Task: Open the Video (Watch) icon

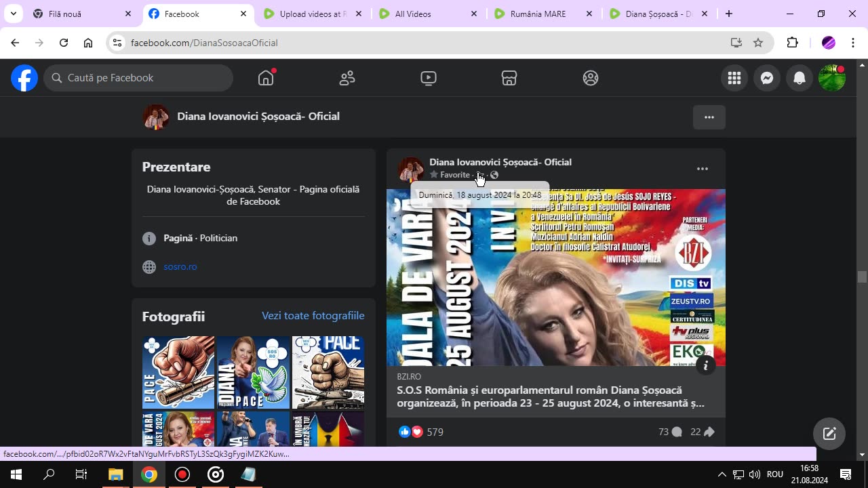Action: pos(429,78)
